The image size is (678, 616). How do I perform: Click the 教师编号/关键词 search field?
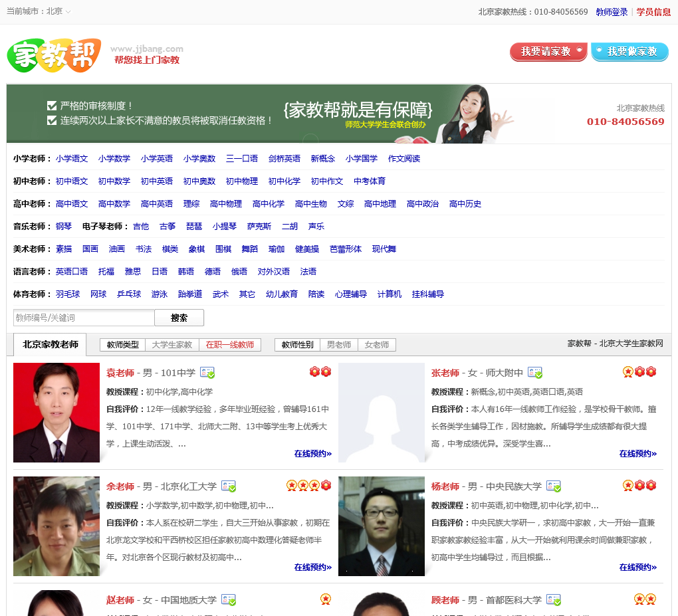[84, 318]
